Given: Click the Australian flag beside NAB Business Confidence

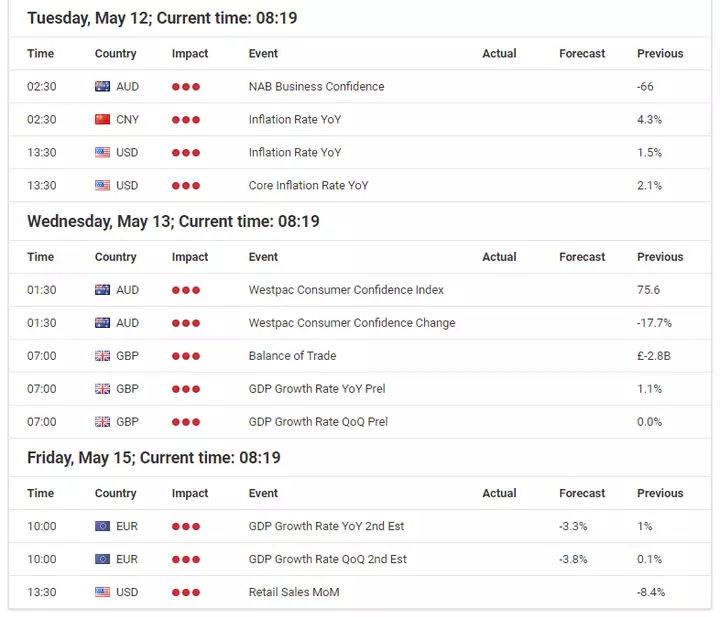Looking at the screenshot, I should pos(102,86).
